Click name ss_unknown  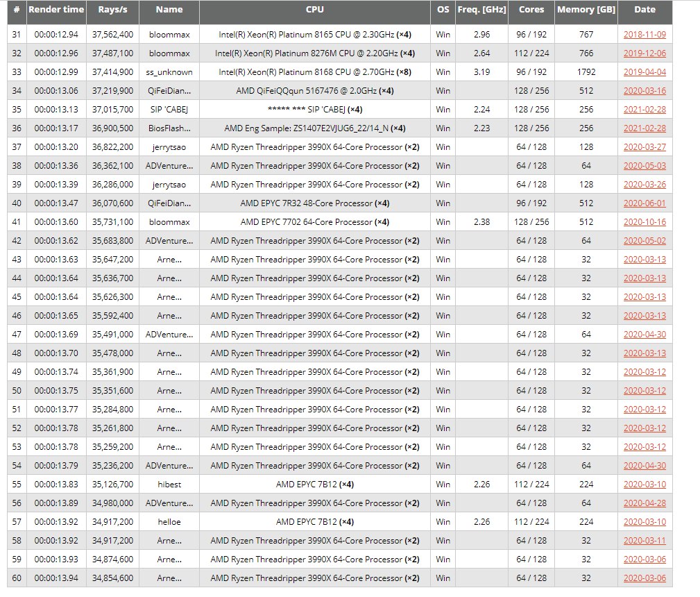169,72
